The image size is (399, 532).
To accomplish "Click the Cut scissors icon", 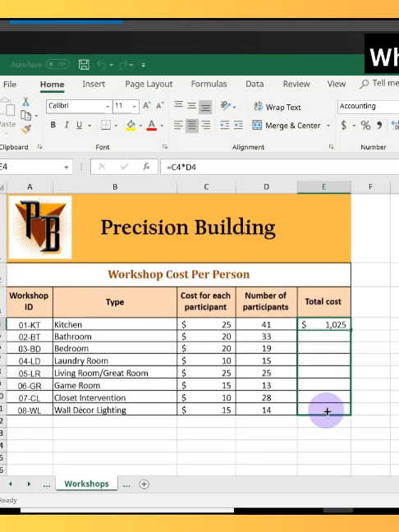I will pos(25,102).
